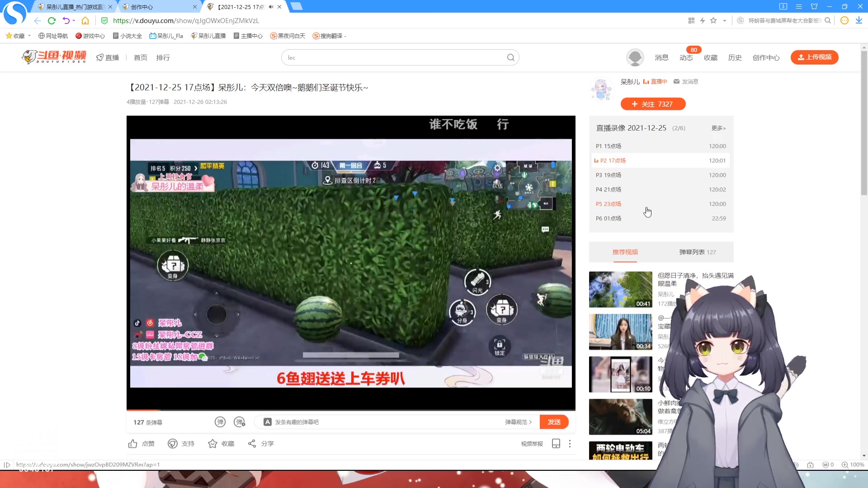Click the 上传视频 upload button

814,57
